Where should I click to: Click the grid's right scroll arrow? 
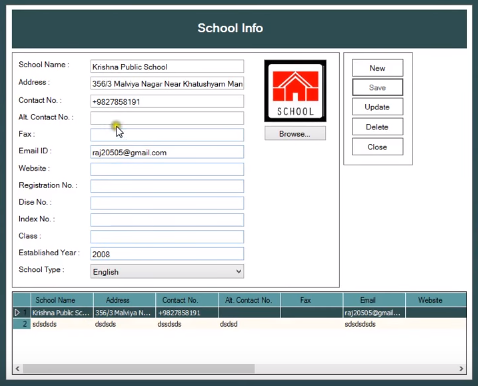[x=461, y=368]
